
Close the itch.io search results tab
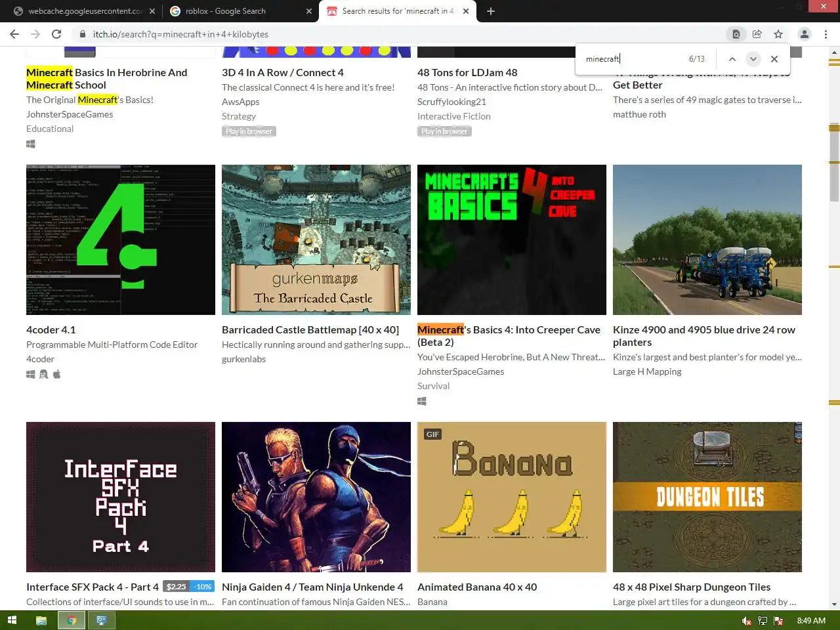pyautogui.click(x=467, y=11)
